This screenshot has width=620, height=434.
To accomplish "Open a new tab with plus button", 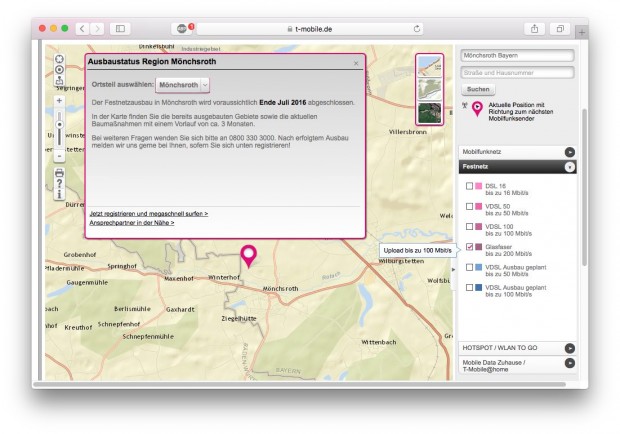I will (582, 33).
